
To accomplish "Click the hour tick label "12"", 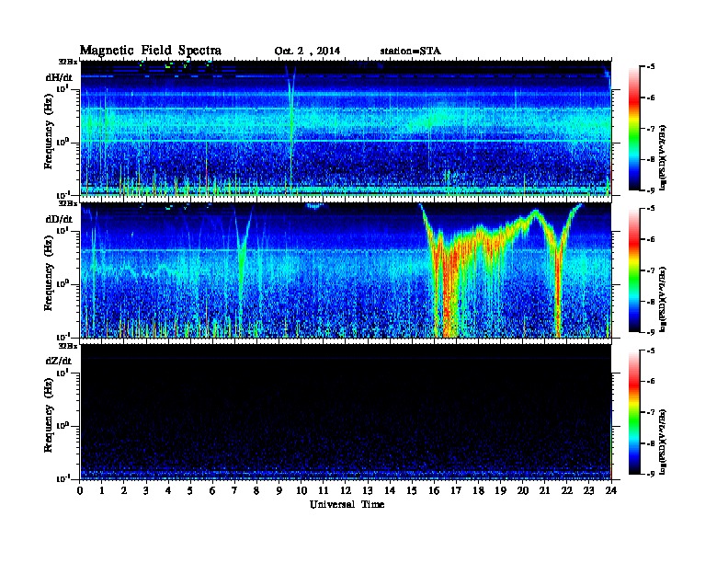I will [x=346, y=491].
